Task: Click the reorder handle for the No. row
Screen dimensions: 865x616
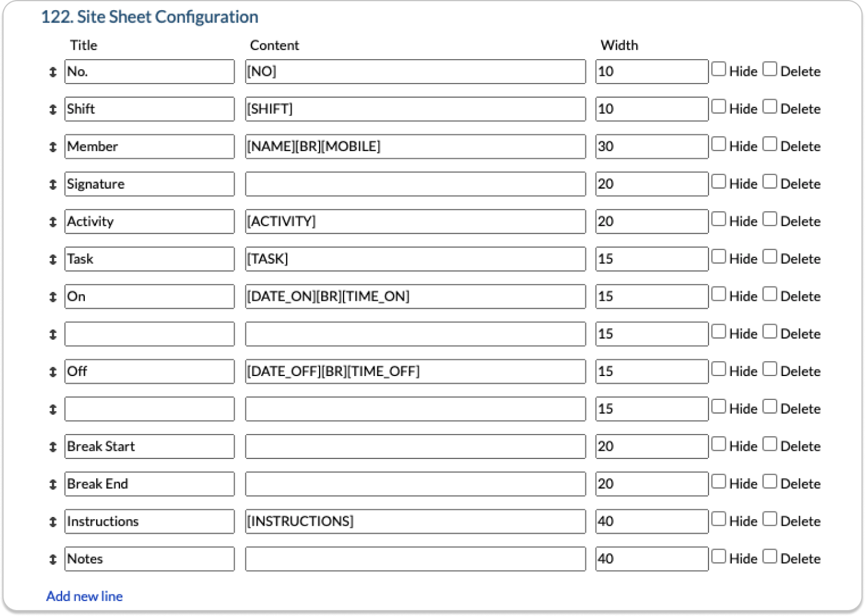Action: point(53,72)
